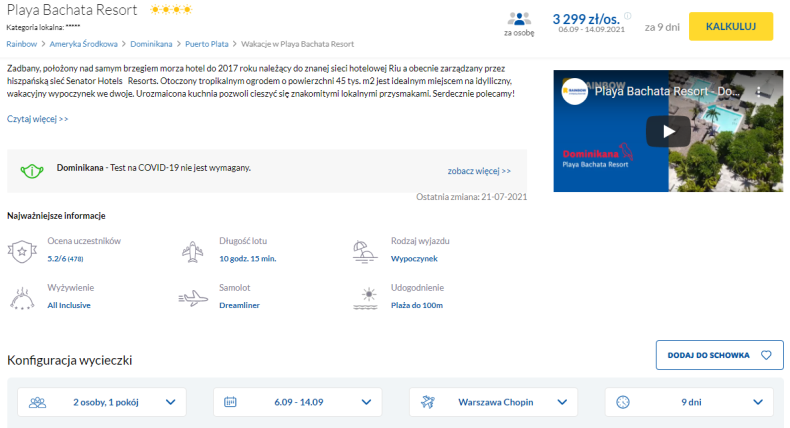Click the yellow KALKULUJ button
The height and width of the screenshot is (428, 790).
(x=731, y=26)
